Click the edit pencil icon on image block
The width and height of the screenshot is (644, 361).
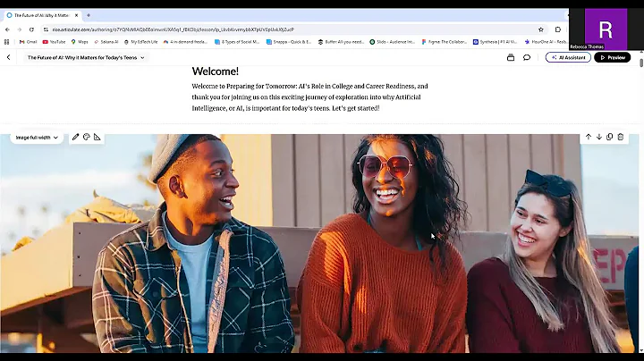[x=75, y=137]
